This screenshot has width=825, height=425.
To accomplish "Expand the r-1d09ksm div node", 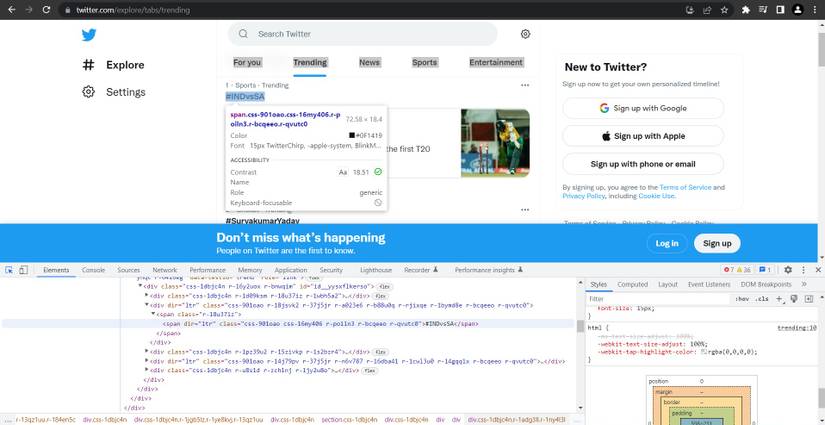I will [147, 296].
